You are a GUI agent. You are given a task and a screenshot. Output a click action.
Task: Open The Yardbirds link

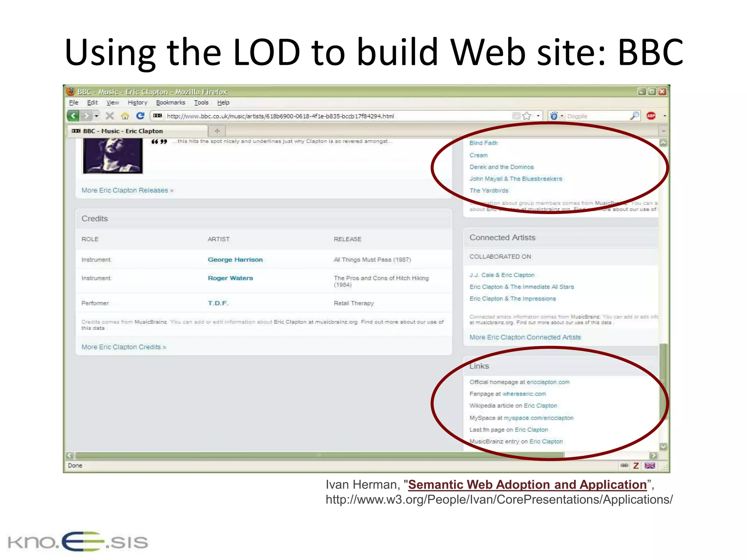click(x=489, y=190)
